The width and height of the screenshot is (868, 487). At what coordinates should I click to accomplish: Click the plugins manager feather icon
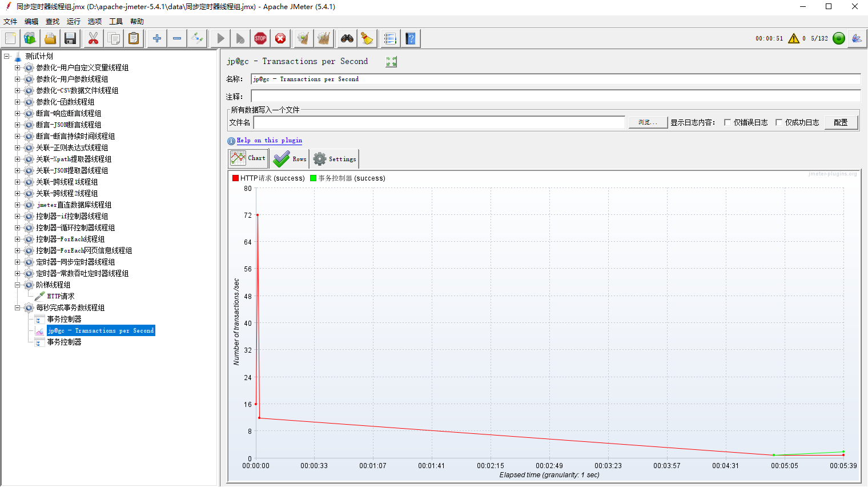click(x=857, y=38)
